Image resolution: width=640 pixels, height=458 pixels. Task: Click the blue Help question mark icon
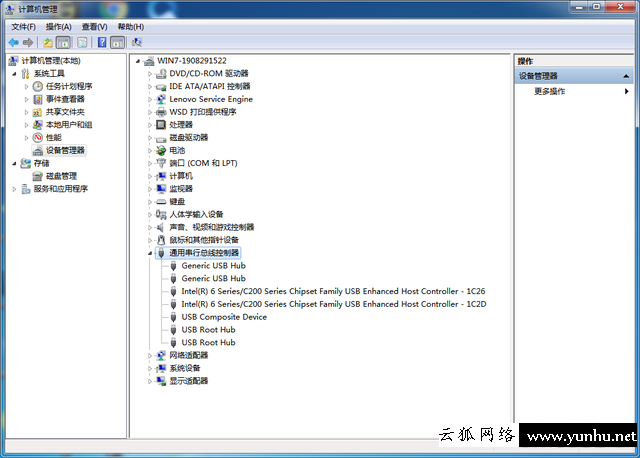[102, 42]
